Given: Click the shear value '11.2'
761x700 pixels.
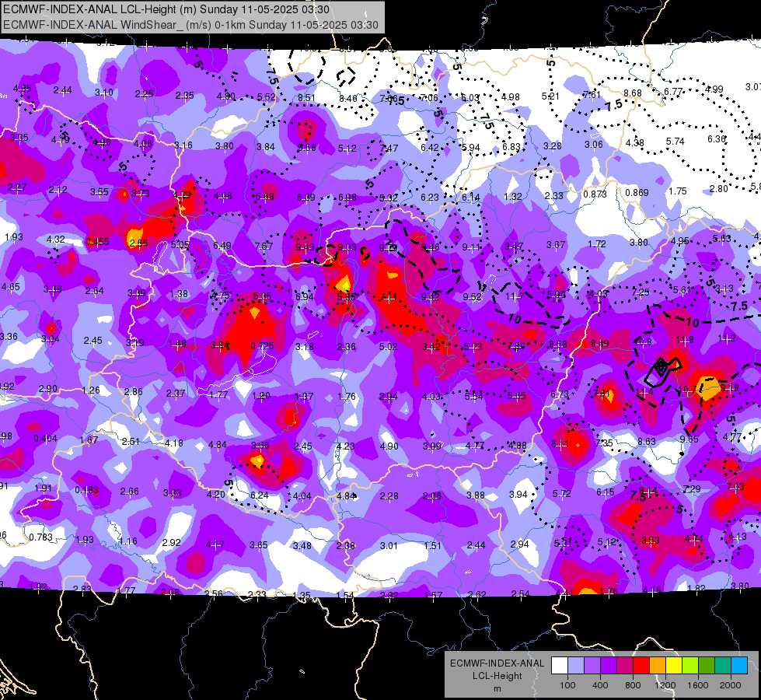Looking at the screenshot, I should point(727,338).
